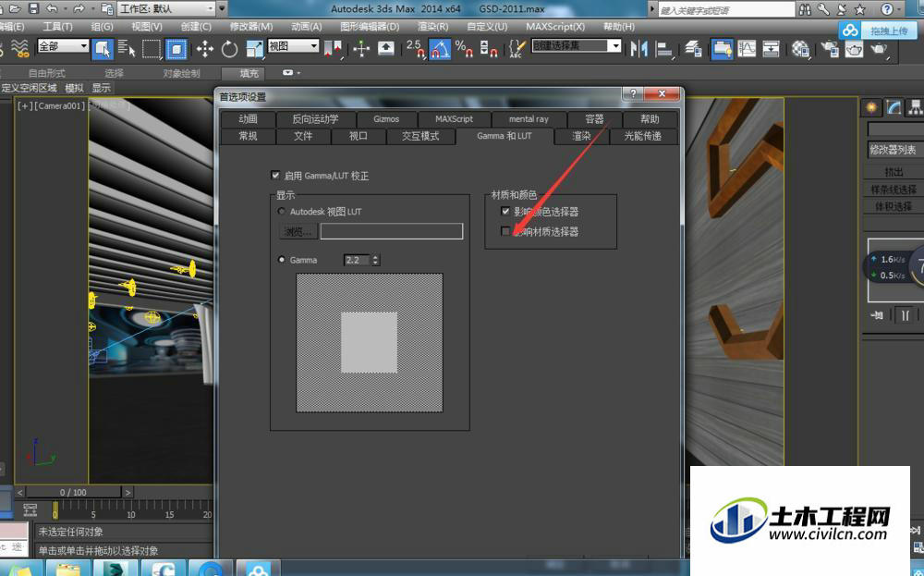This screenshot has width=924, height=576.
Task: Click the 拖拽上传 cloud upload button
Action: click(x=878, y=31)
